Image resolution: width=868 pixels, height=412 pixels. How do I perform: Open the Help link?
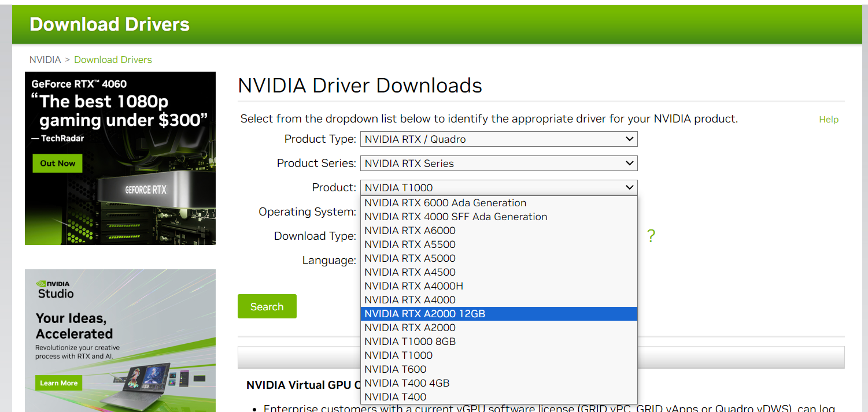(828, 120)
